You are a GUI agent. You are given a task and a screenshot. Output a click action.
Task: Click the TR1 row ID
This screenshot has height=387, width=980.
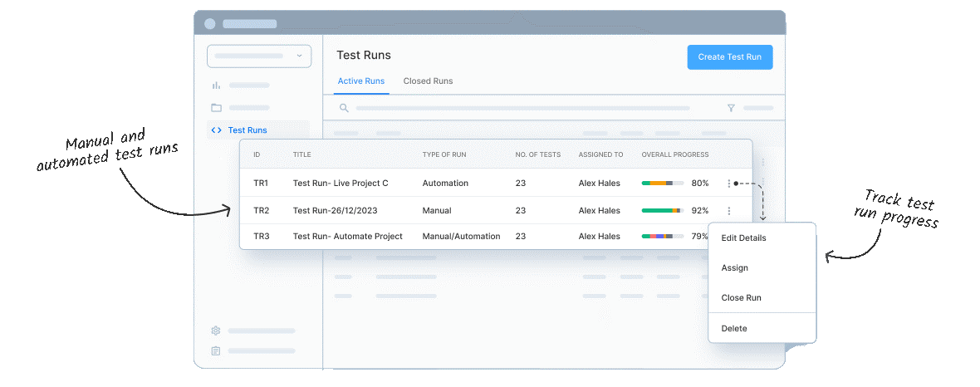click(x=261, y=184)
